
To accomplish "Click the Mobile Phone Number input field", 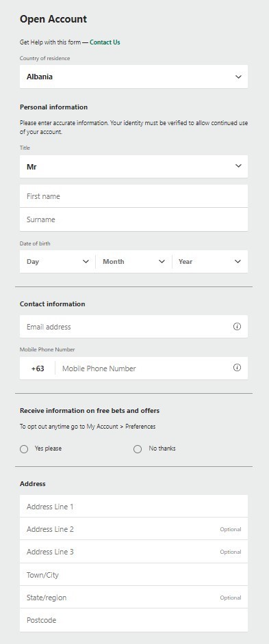I will (x=152, y=368).
